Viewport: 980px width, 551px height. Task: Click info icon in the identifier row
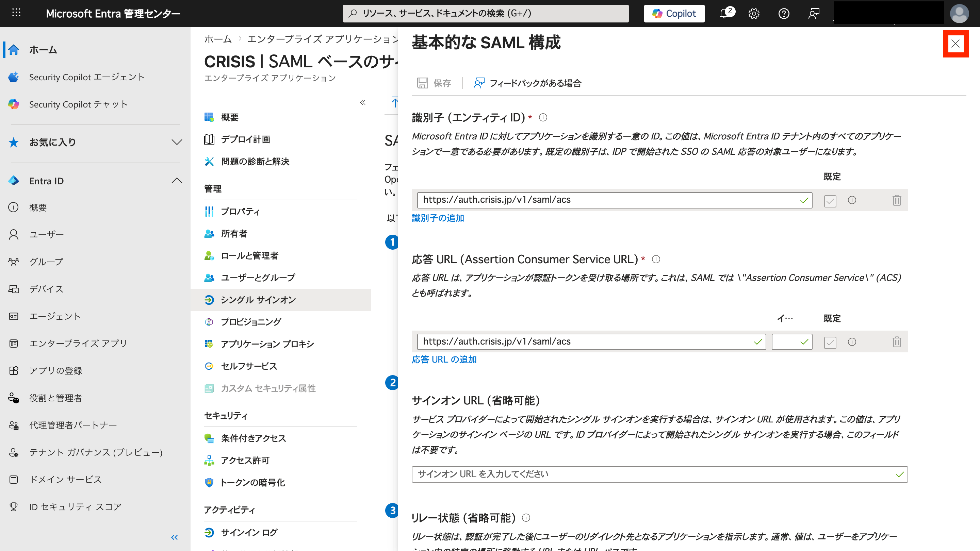point(852,200)
